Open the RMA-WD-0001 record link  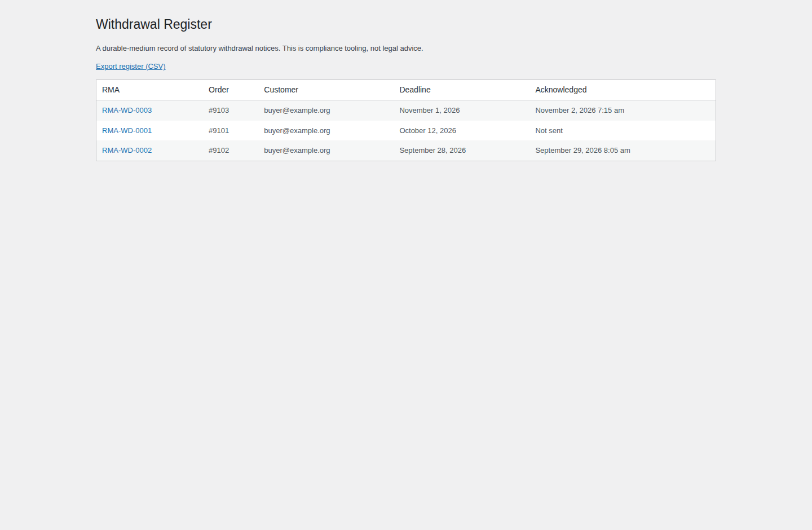tap(127, 131)
